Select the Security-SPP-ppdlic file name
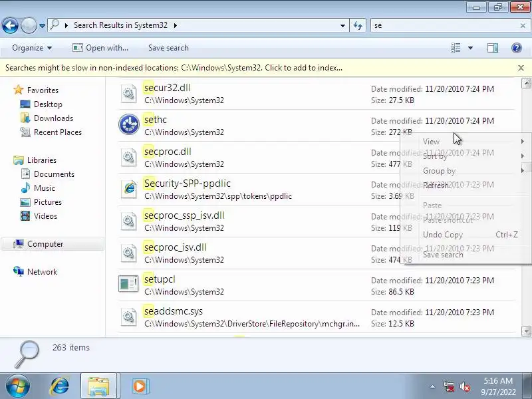Image resolution: width=532 pixels, height=399 pixels. point(188,184)
